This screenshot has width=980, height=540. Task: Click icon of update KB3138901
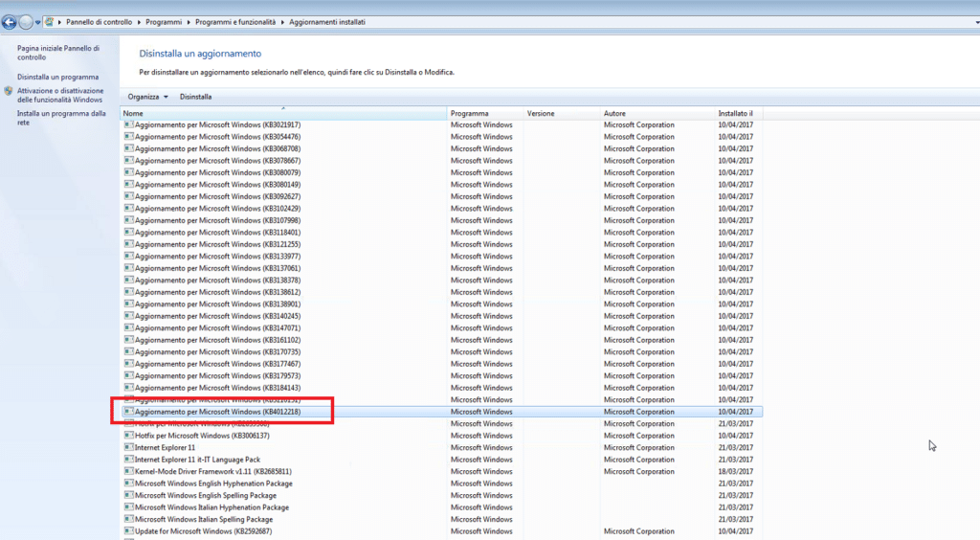coord(129,304)
